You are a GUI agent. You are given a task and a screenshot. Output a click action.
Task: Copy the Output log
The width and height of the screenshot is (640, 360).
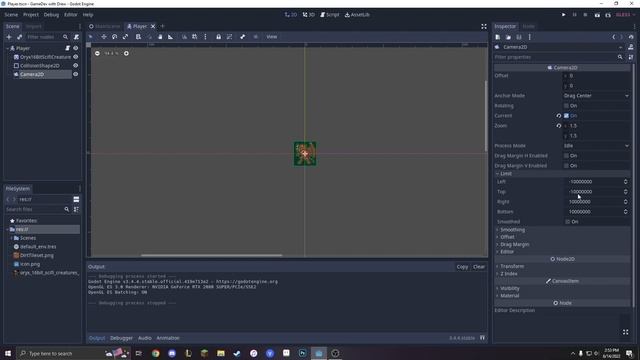462,267
